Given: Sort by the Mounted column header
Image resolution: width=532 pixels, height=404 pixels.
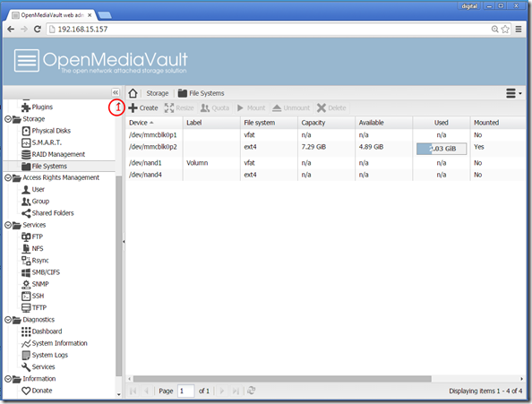Looking at the screenshot, I should point(498,123).
